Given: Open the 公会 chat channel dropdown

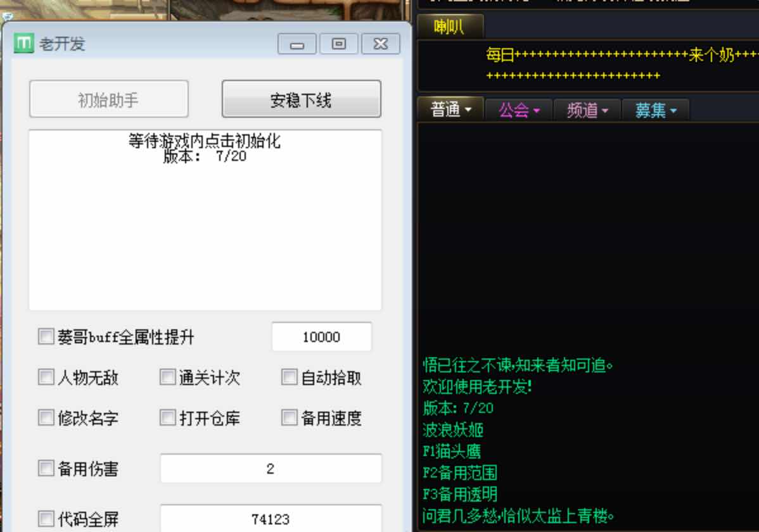Looking at the screenshot, I should click(518, 110).
